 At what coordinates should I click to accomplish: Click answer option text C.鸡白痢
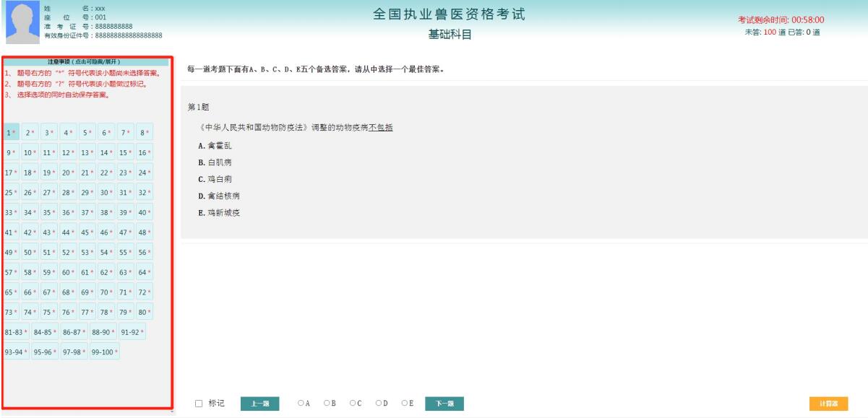point(215,179)
